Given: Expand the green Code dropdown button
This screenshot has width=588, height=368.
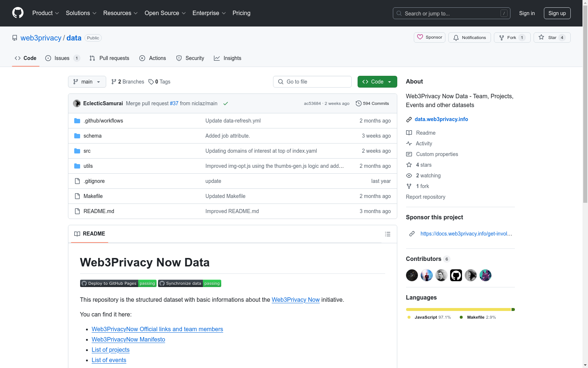Looking at the screenshot, I should 377,82.
